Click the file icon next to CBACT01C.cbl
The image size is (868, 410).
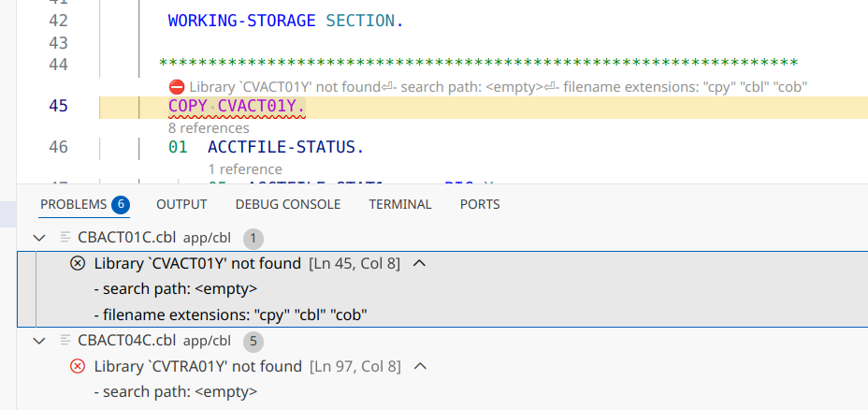pyautogui.click(x=65, y=238)
